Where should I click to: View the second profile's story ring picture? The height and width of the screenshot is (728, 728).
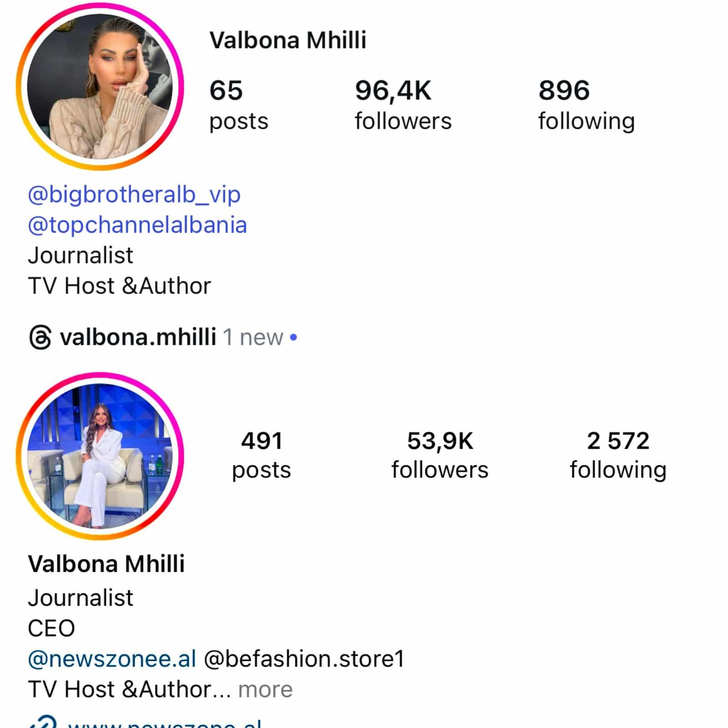point(100,456)
